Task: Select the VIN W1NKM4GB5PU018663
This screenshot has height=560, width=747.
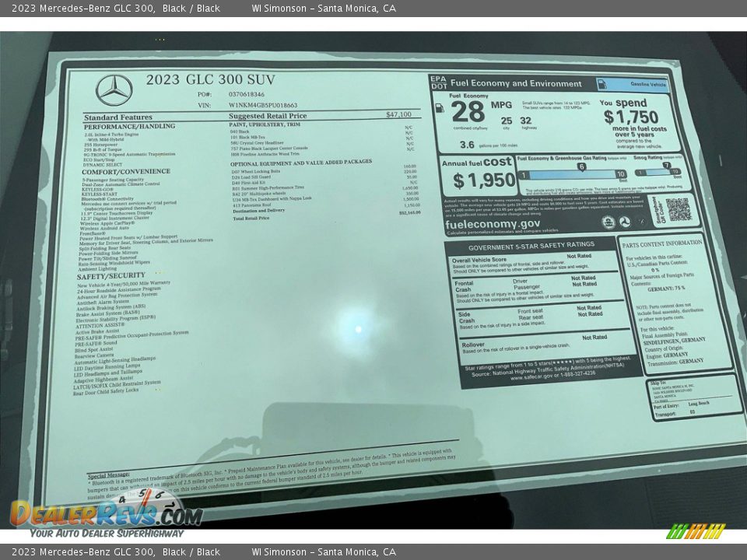Action: point(263,105)
